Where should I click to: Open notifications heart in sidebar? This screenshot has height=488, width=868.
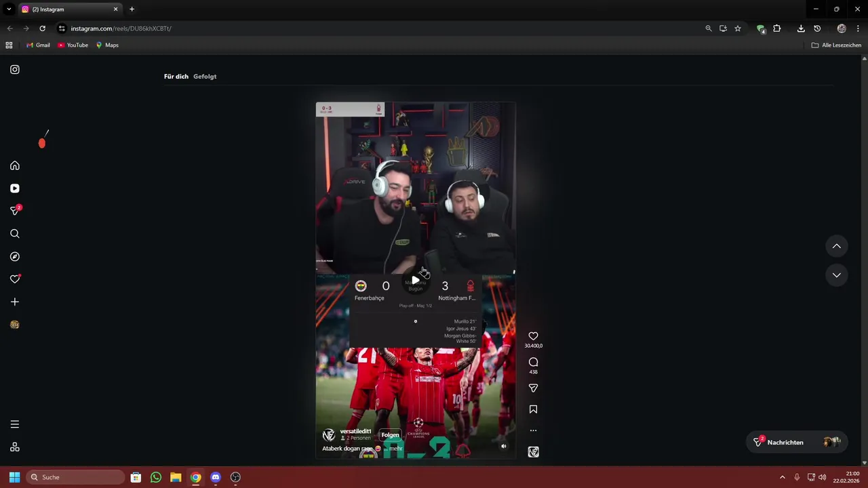(x=15, y=279)
